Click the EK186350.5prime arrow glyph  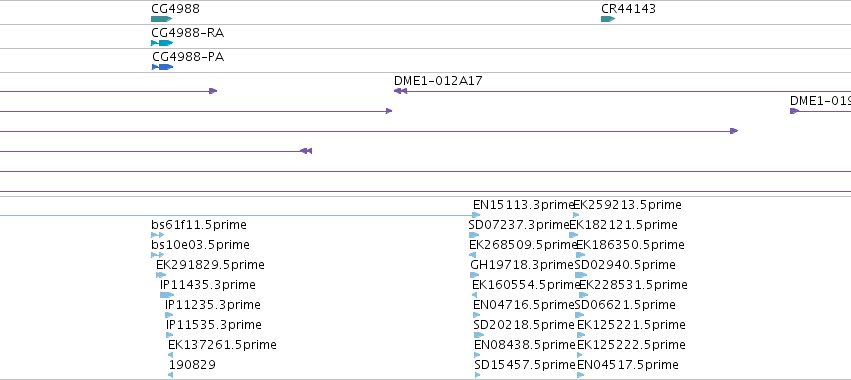pos(581,255)
